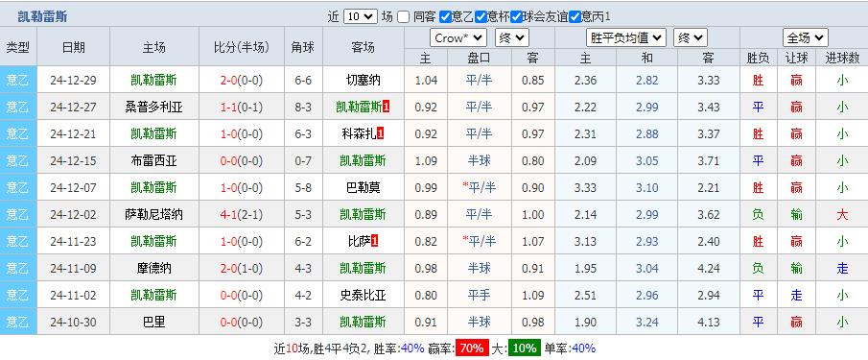The width and height of the screenshot is (868, 360).
Task: Open home team 萨勒尼塔纳 link
Action: pos(153,214)
